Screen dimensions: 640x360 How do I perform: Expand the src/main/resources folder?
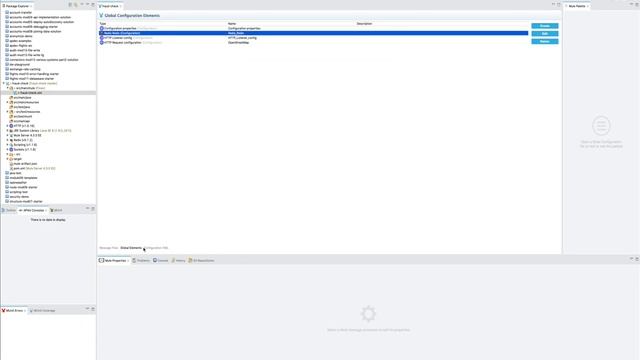pyautogui.click(x=7, y=102)
